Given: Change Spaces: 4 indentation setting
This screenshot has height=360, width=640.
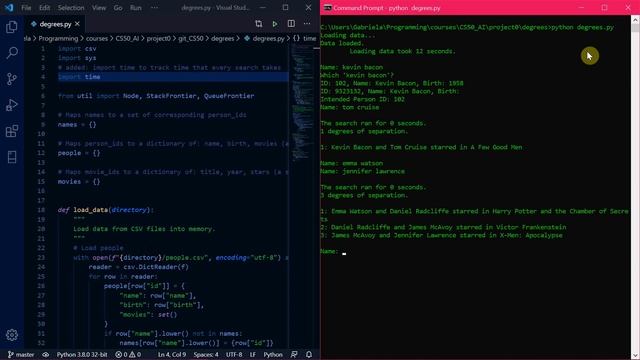Looking at the screenshot, I should pos(206,354).
